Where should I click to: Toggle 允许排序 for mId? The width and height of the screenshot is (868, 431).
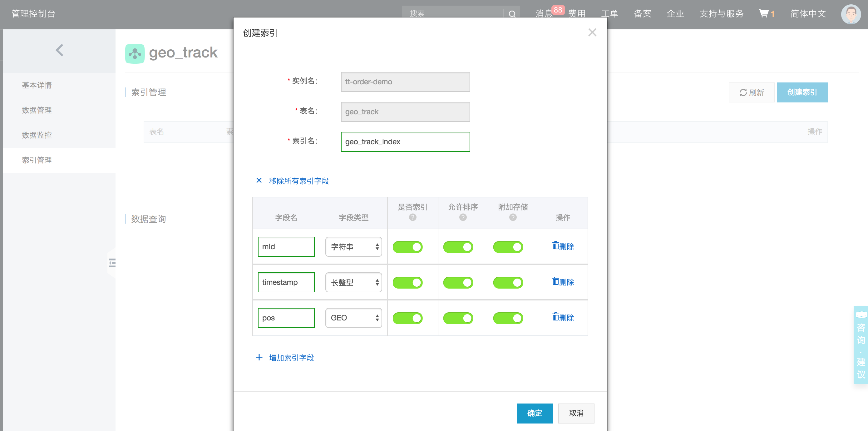pyautogui.click(x=458, y=247)
